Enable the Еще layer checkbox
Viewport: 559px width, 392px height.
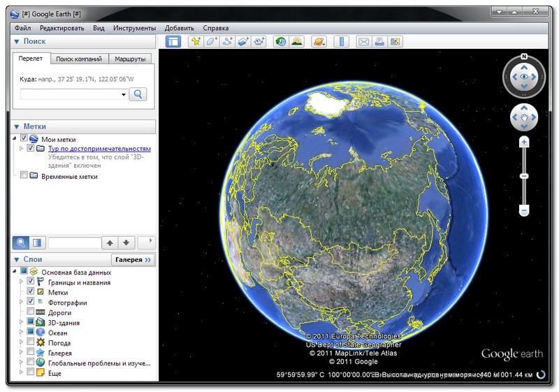coord(31,372)
